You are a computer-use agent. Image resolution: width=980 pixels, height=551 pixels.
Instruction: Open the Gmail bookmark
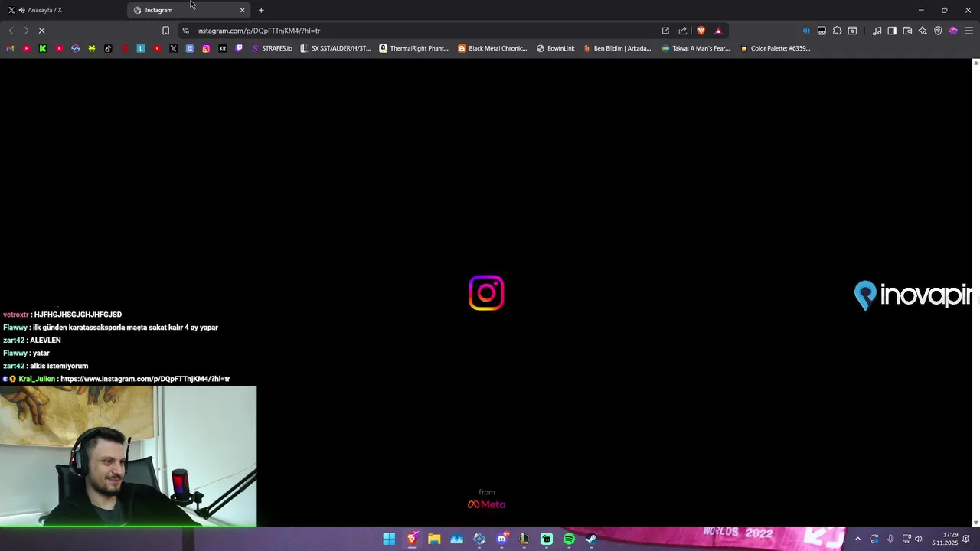[10, 48]
